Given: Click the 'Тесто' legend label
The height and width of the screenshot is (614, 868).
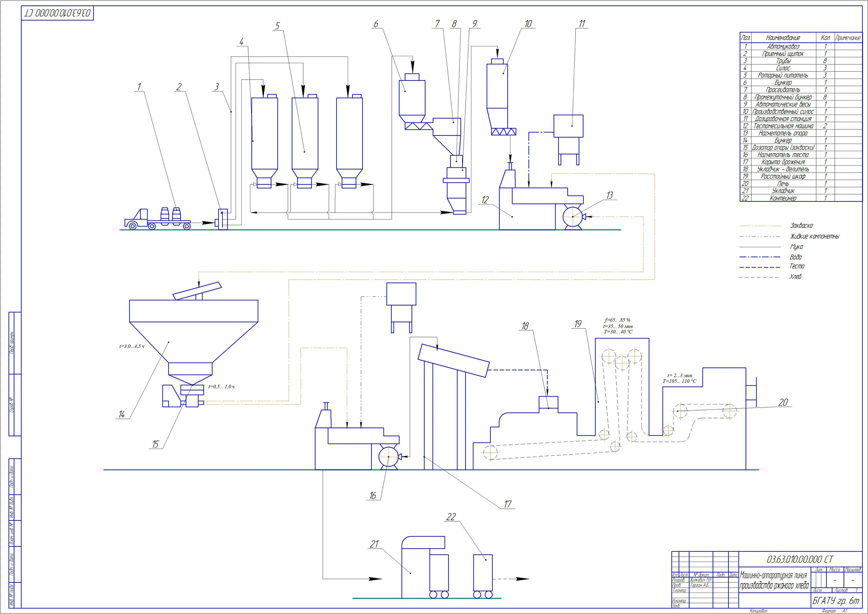Looking at the screenshot, I should pos(797,266).
